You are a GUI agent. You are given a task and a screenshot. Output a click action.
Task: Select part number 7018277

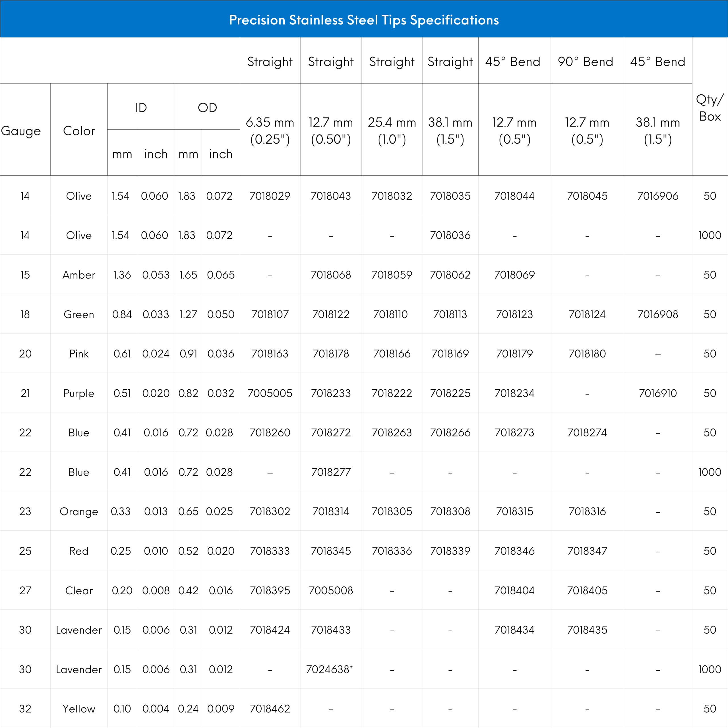point(330,472)
